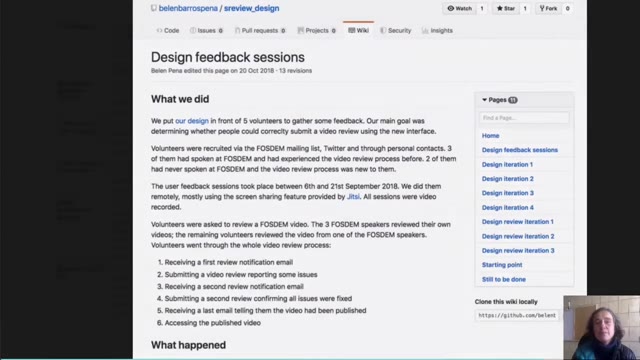Image resolution: width=640 pixels, height=360 pixels.
Task: Click the 'What happened' heading
Action: (188, 345)
